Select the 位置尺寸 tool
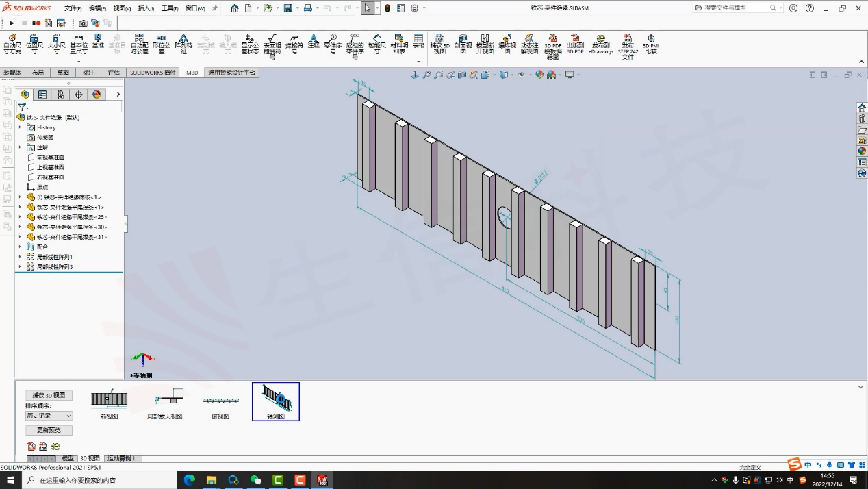Screen dimensions: 868x489 [x=34, y=44]
